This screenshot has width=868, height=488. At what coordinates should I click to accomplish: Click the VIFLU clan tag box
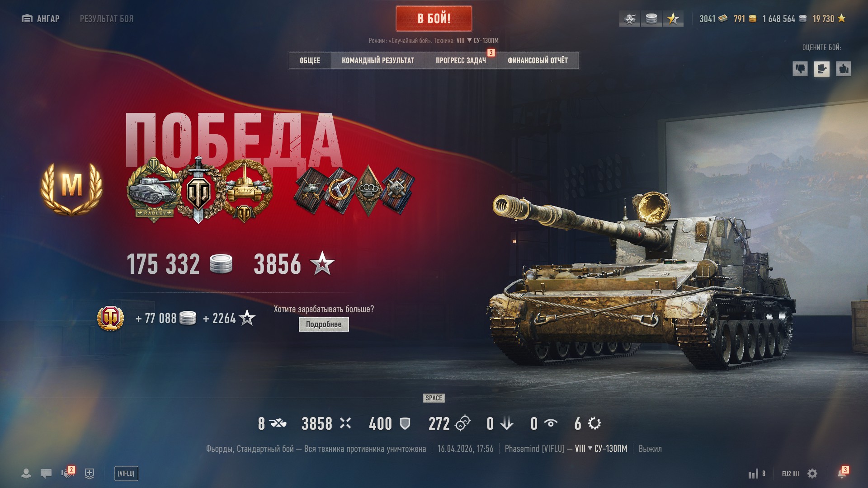[126, 474]
